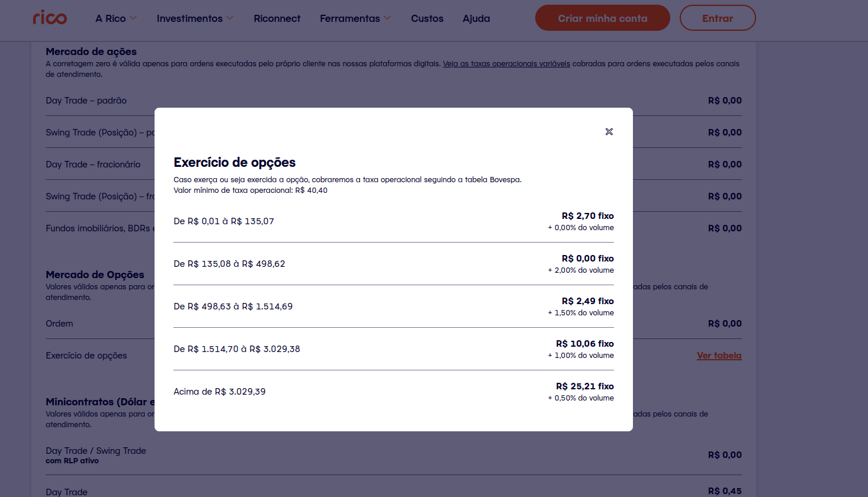Select the De R$ 1.514,70 à R$ 3.029,38 row

[394, 349]
